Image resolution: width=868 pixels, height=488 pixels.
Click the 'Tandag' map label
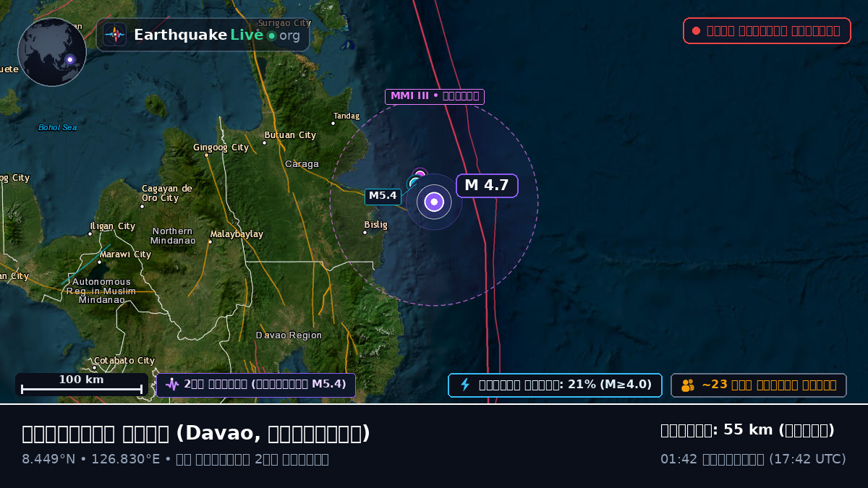(346, 116)
